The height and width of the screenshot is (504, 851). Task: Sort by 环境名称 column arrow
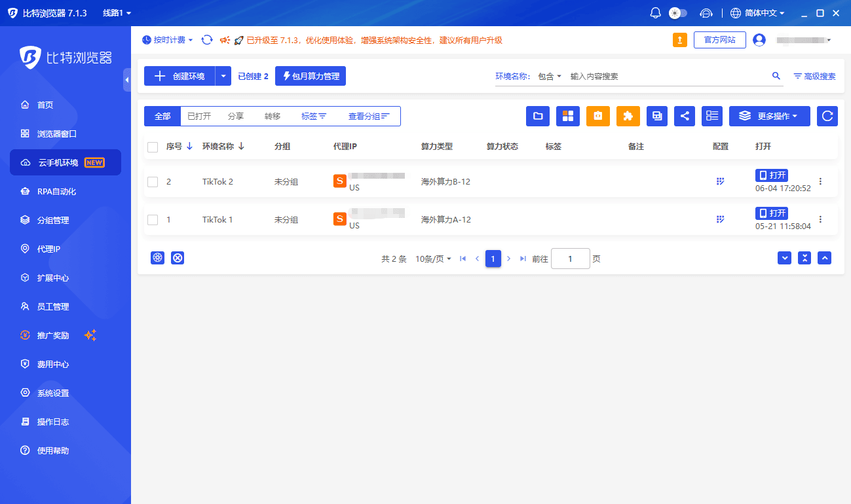point(241,147)
